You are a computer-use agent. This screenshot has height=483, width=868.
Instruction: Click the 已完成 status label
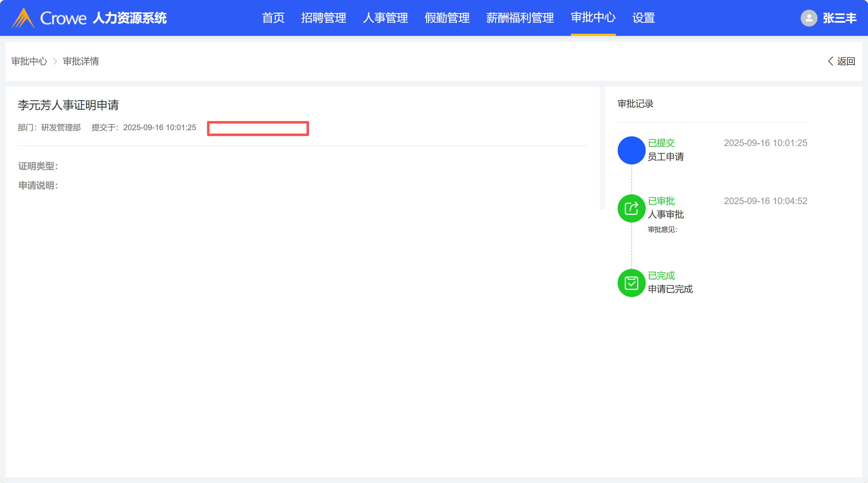point(661,276)
